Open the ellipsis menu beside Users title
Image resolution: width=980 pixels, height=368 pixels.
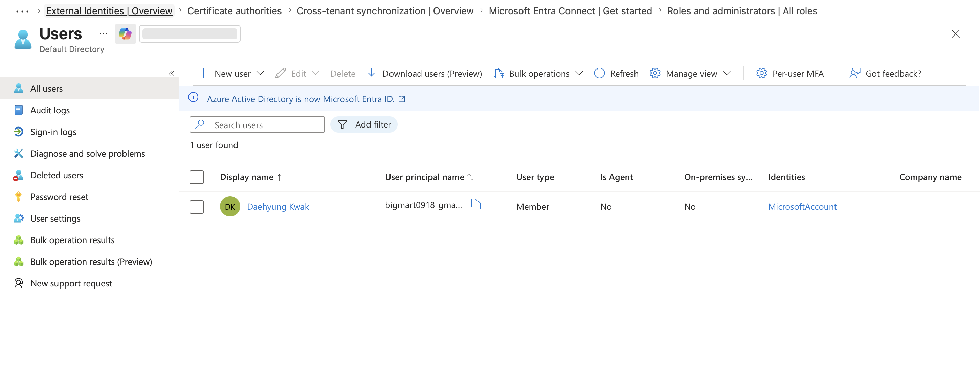(104, 34)
